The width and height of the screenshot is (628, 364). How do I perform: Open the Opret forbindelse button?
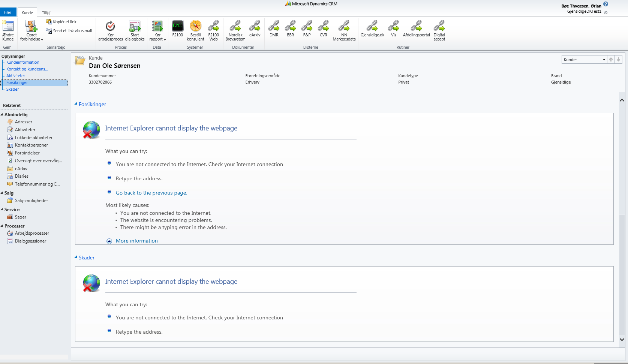[x=31, y=30]
